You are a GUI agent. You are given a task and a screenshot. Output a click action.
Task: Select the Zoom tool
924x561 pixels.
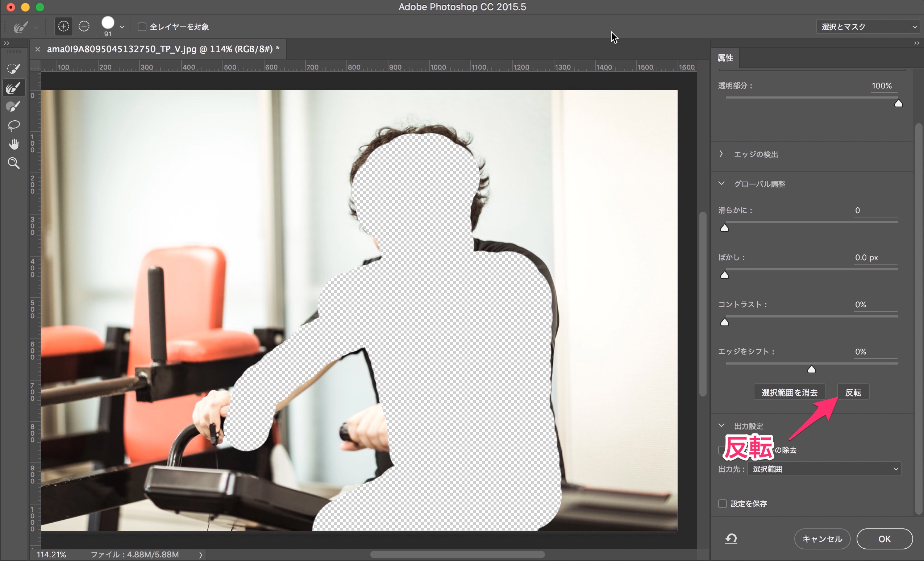click(14, 163)
